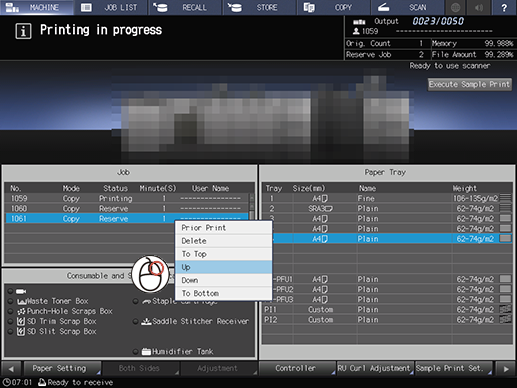Click the Saddle Stitcher Receiver icon
The image size is (517, 388).
[x=146, y=321]
